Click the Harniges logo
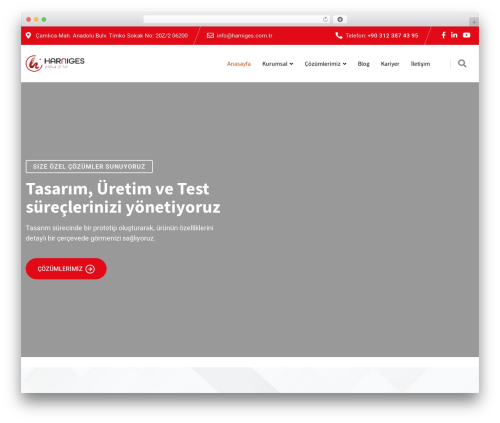The width and height of the screenshot is (500, 423). (55, 63)
